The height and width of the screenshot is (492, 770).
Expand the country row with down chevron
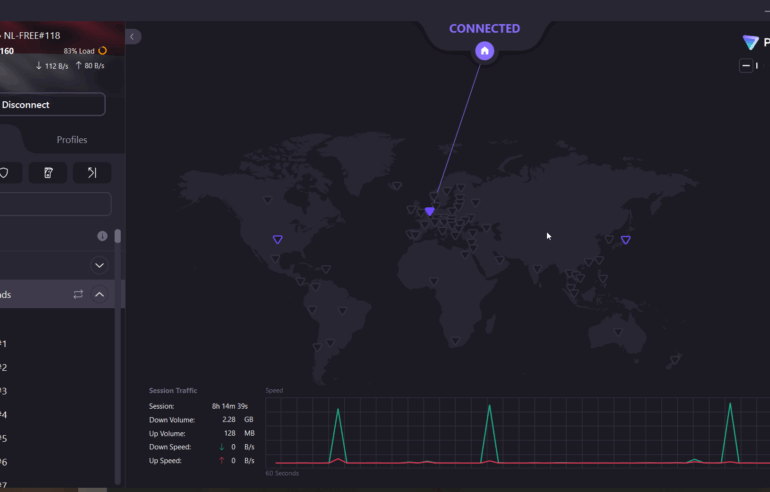99,265
